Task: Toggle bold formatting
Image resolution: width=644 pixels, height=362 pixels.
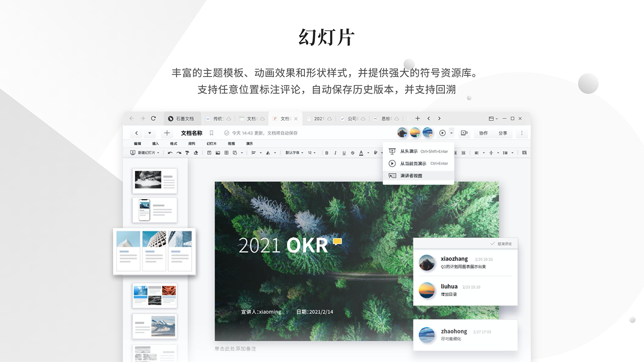Action: tap(327, 153)
